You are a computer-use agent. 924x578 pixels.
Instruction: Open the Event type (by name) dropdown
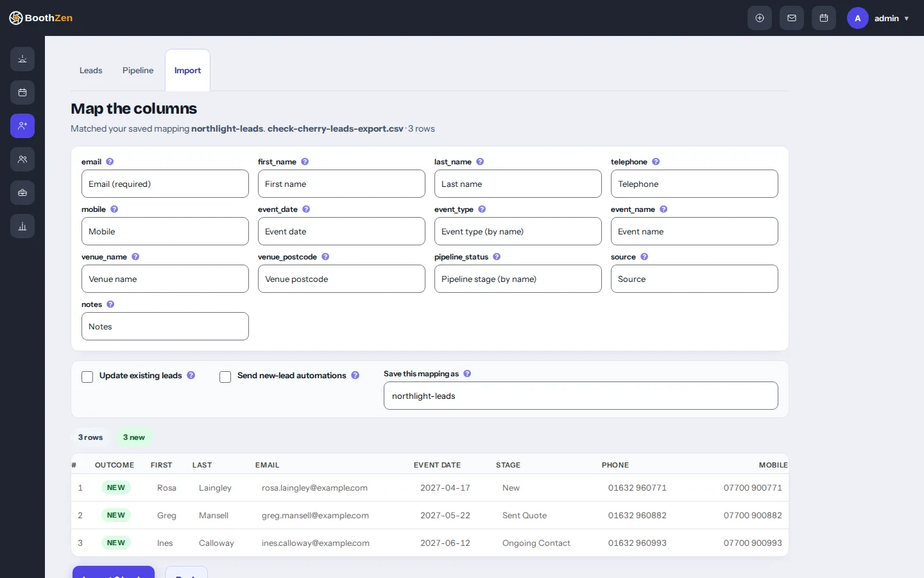tap(518, 231)
